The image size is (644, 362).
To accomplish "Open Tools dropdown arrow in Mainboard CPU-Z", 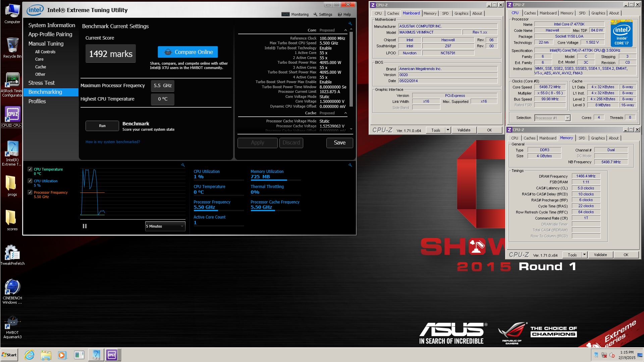I will (x=447, y=130).
